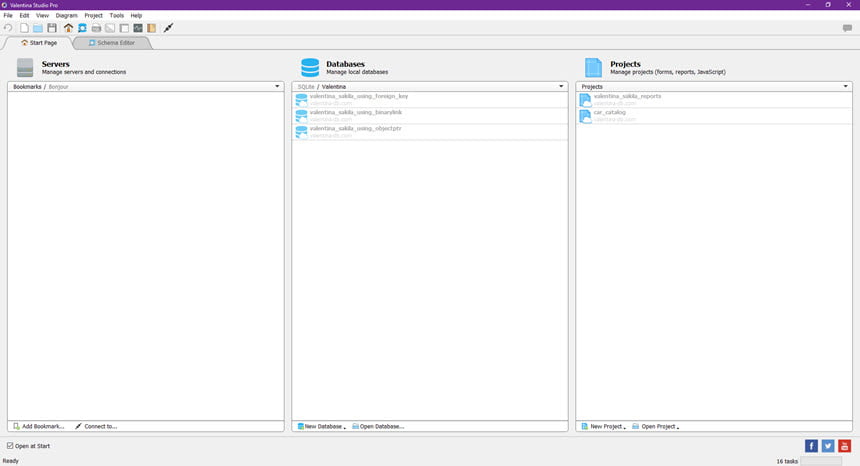Click the database icon beside valentina_sakila_using_foreign_key
The width and height of the screenshot is (860, 466).
[301, 100]
